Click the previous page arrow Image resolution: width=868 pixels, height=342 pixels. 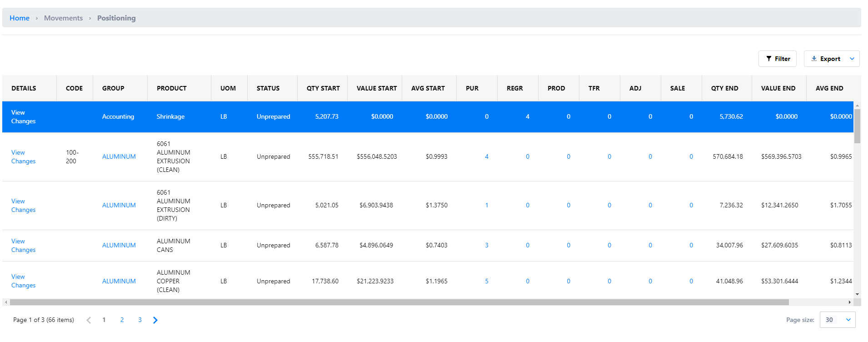tap(89, 320)
